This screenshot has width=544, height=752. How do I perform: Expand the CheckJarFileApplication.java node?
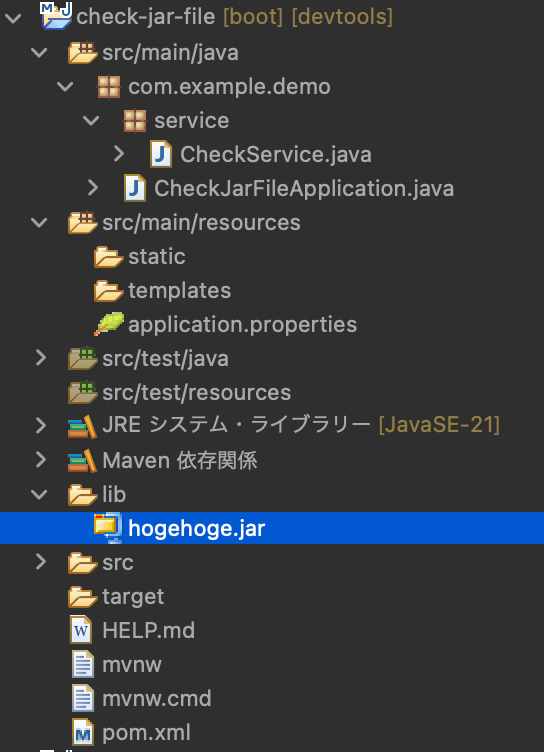[93, 188]
